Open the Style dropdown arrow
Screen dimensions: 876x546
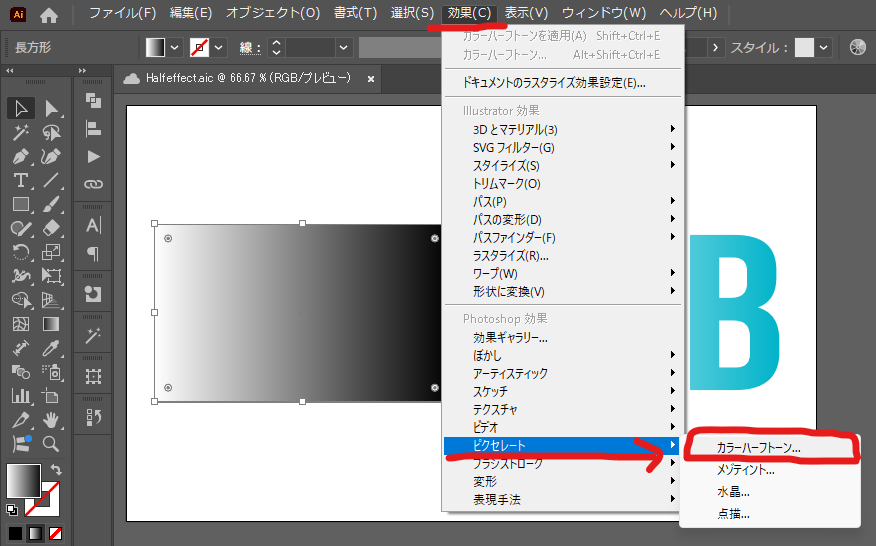823,48
